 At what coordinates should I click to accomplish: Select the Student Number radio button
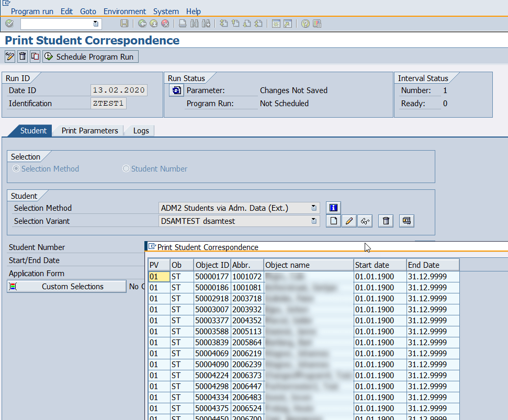tap(126, 168)
